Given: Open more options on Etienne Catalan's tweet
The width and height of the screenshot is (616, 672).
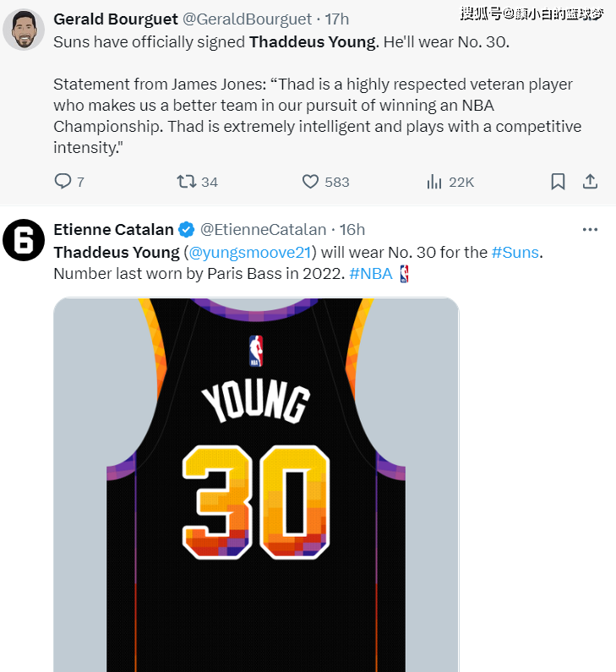Looking at the screenshot, I should tap(590, 229).
